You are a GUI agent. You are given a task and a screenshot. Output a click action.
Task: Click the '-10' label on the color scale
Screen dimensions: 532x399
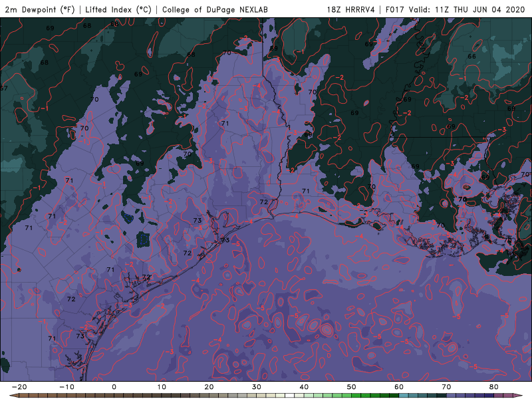click(x=66, y=387)
